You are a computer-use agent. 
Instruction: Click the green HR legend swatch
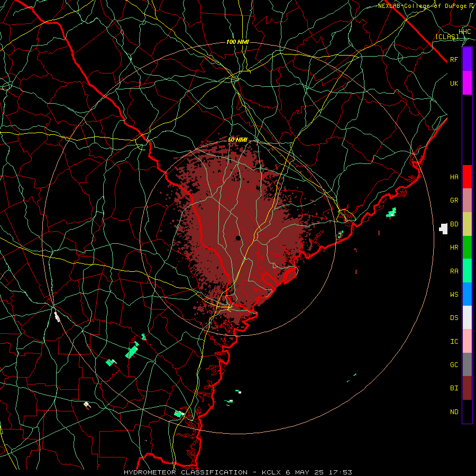(x=467, y=248)
